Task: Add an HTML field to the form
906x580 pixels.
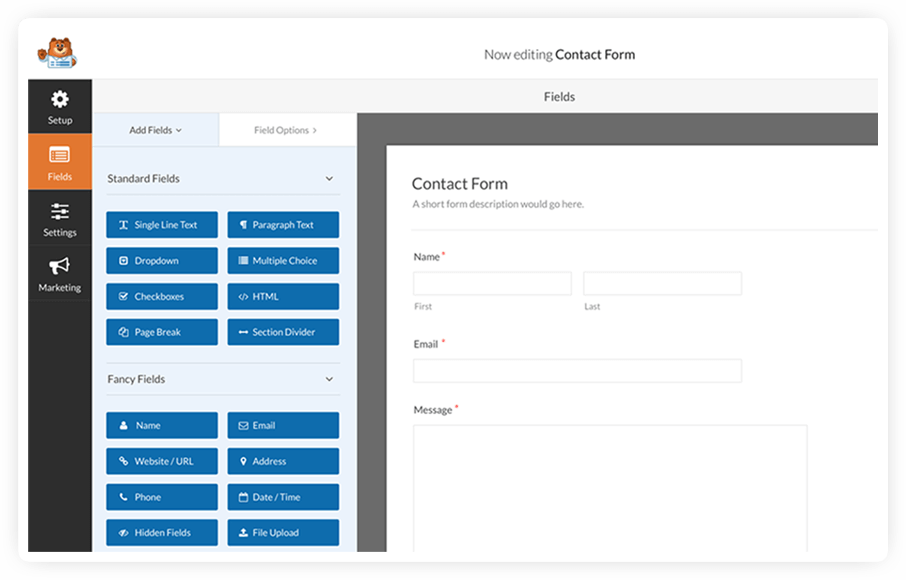Action: click(283, 296)
